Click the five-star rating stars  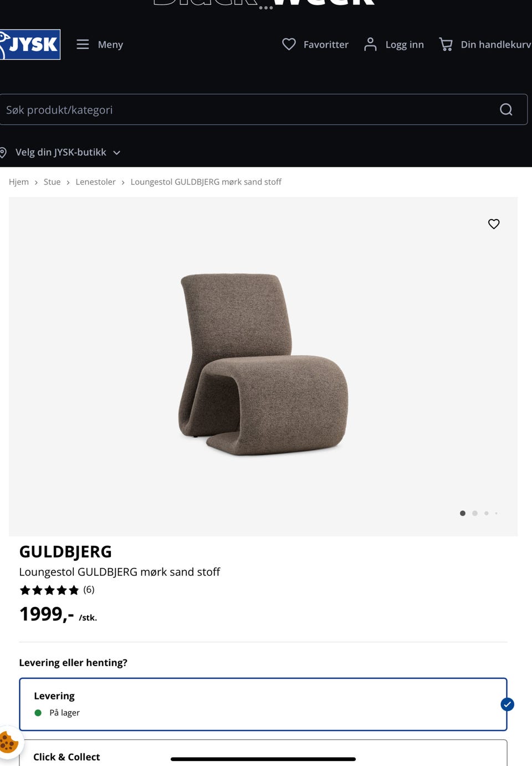click(x=49, y=590)
